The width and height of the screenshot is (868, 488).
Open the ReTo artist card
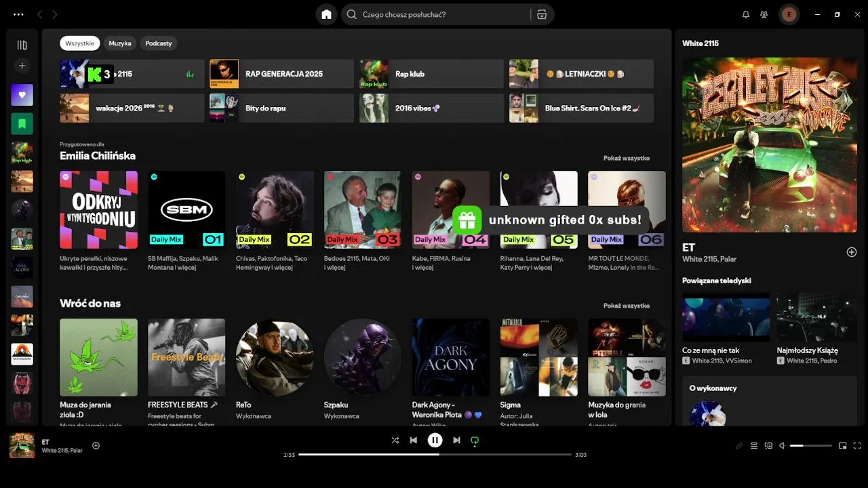coord(275,371)
